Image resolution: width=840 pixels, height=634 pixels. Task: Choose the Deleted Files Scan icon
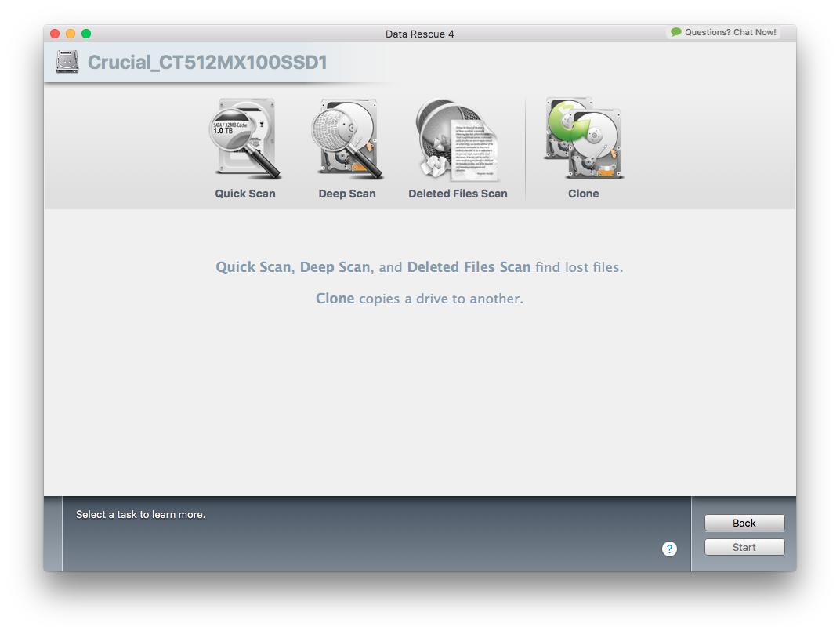(x=457, y=139)
